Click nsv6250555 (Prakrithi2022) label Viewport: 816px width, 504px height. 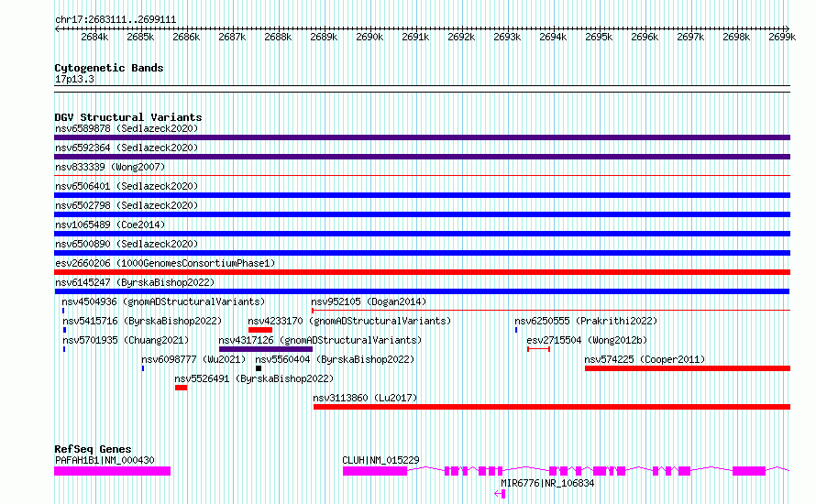click(x=586, y=321)
